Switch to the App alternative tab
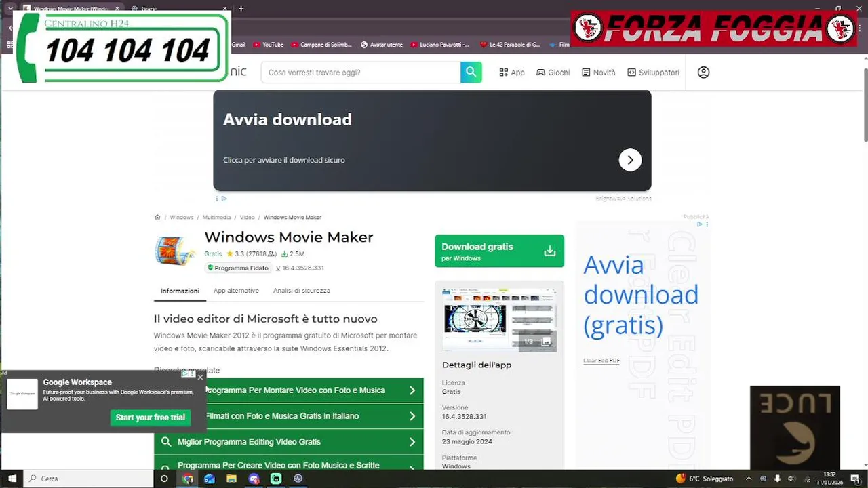Viewport: 868px width, 488px height. pos(236,291)
